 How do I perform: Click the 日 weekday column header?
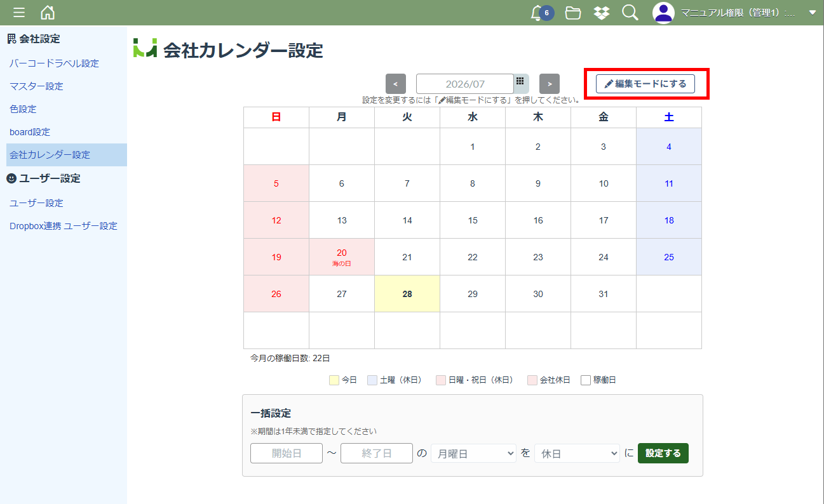tap(276, 117)
